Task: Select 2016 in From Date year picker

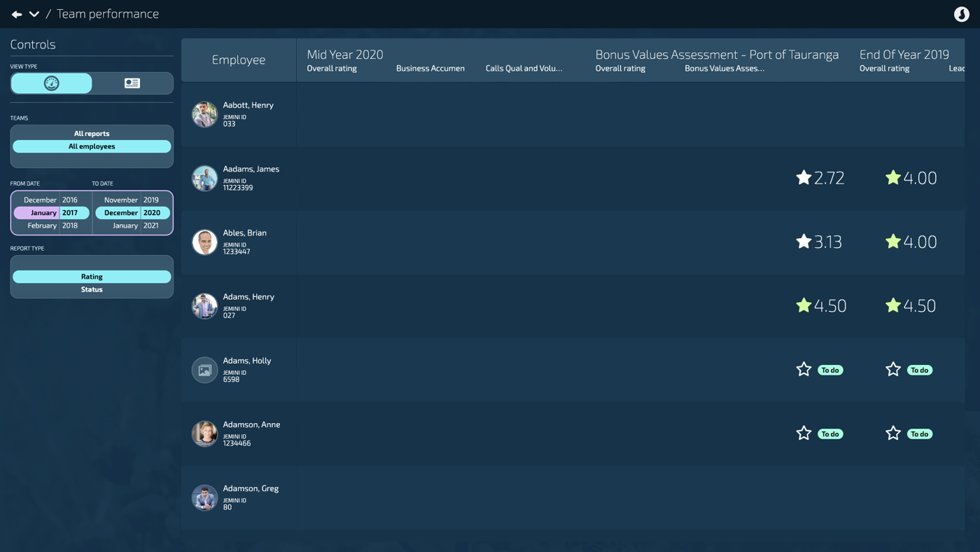Action: tap(70, 200)
